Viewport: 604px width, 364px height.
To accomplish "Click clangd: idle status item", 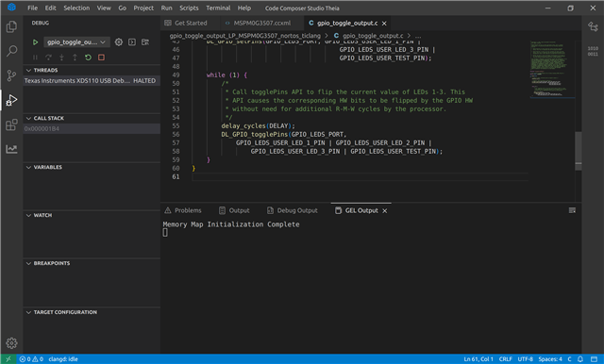I will click(63, 359).
